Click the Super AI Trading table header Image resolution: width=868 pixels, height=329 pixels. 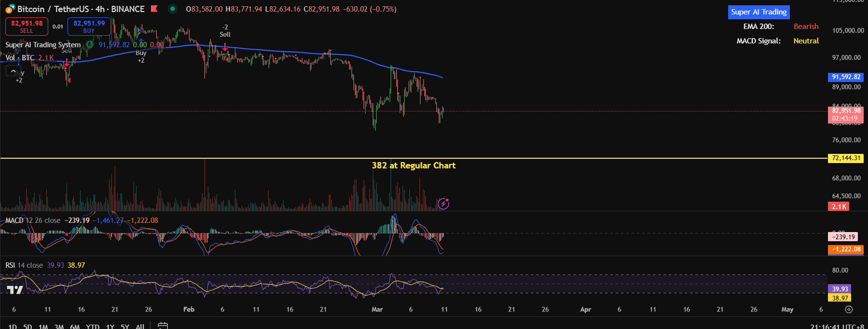pyautogui.click(x=759, y=12)
